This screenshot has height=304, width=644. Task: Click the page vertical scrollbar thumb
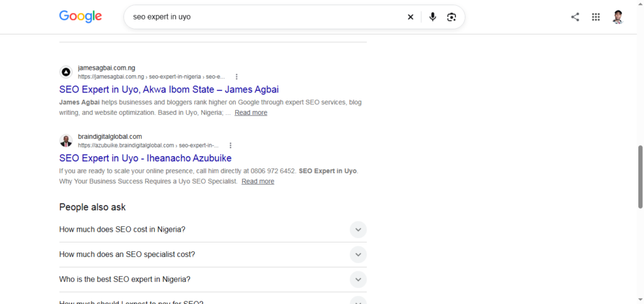pyautogui.click(x=640, y=176)
